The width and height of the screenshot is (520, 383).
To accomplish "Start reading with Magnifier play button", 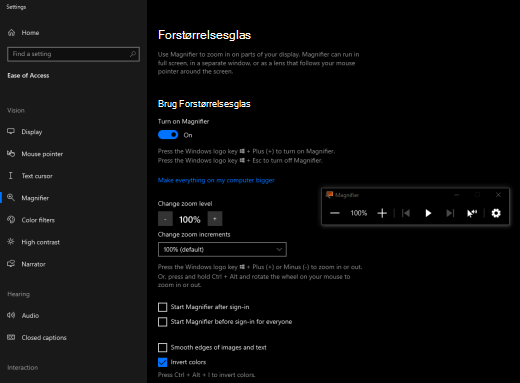I will (x=428, y=213).
